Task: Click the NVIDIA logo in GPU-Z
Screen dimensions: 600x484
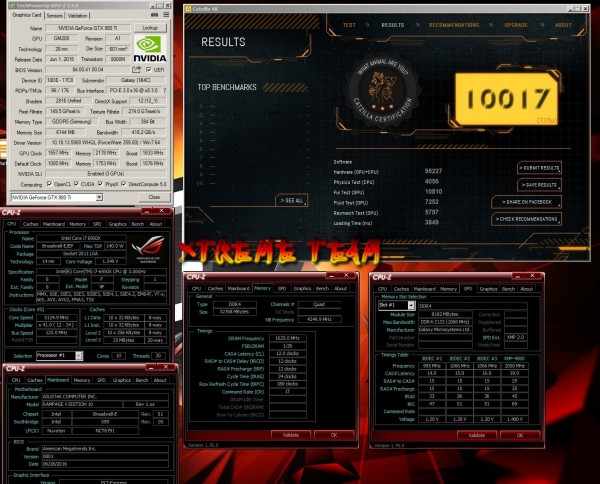Action: (x=150, y=49)
